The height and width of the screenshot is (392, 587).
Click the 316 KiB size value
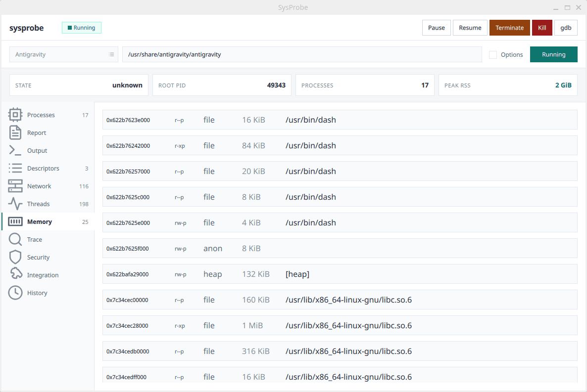click(x=256, y=351)
